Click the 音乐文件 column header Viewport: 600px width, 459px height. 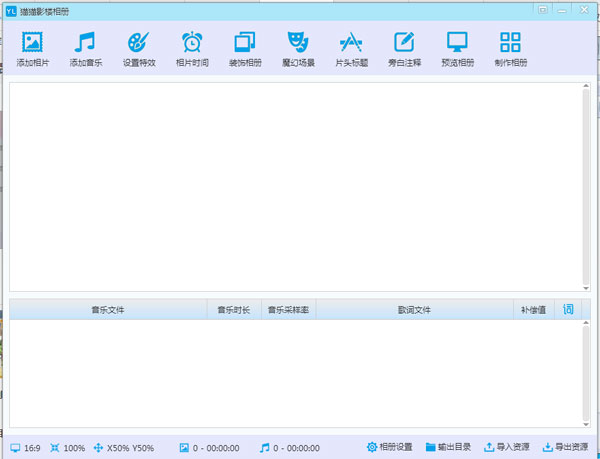click(108, 310)
